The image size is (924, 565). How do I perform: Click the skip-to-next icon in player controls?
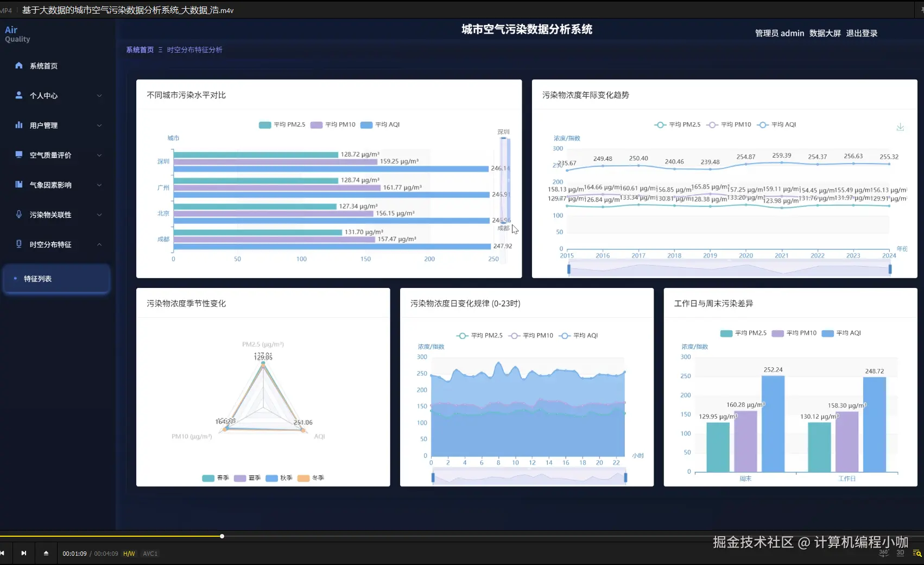point(24,553)
